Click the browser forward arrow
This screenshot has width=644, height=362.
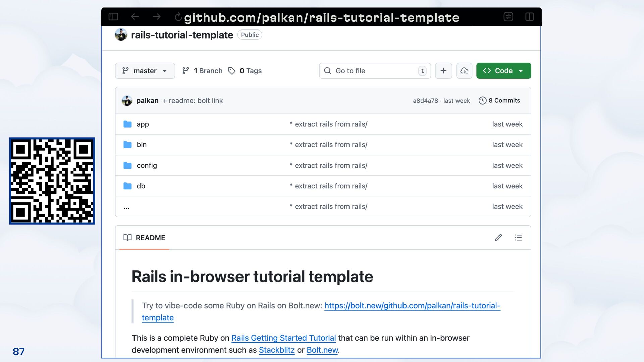[157, 17]
